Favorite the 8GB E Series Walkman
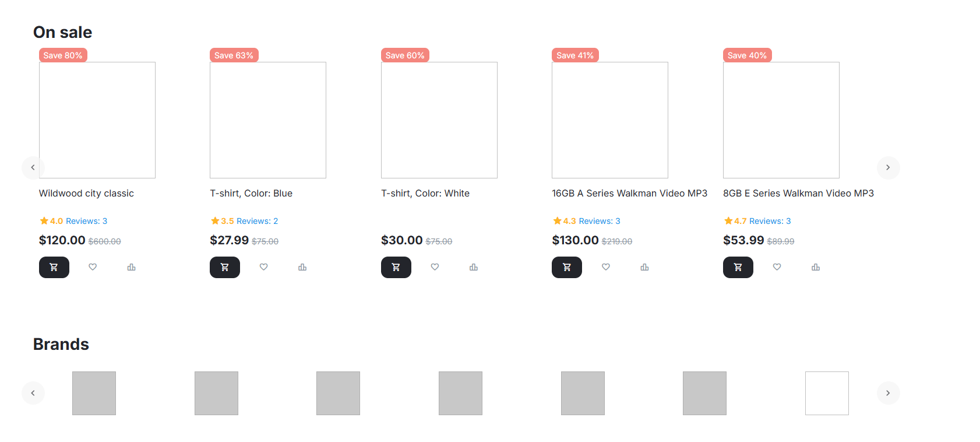The image size is (980, 442). (x=777, y=267)
